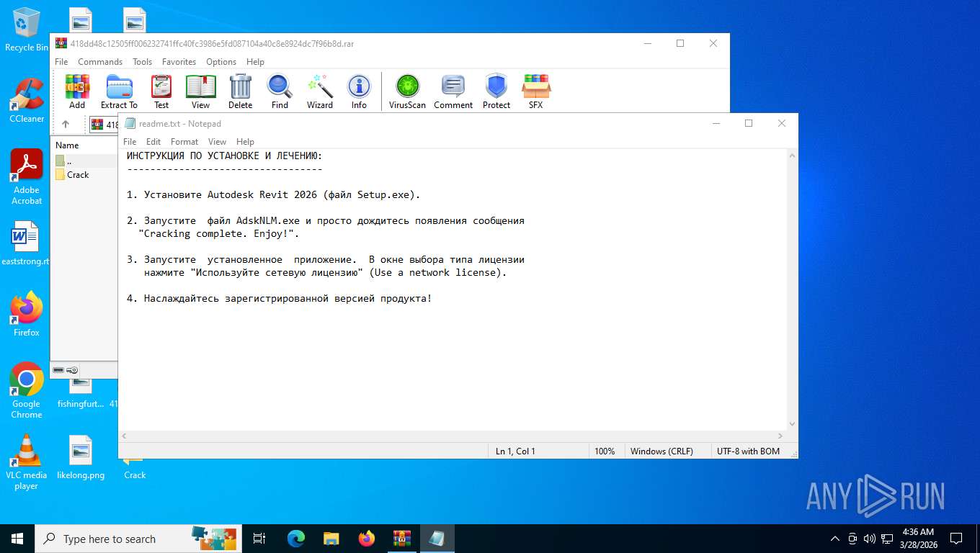Launch the Wizard tool
This screenshot has height=553, width=980.
[x=320, y=91]
